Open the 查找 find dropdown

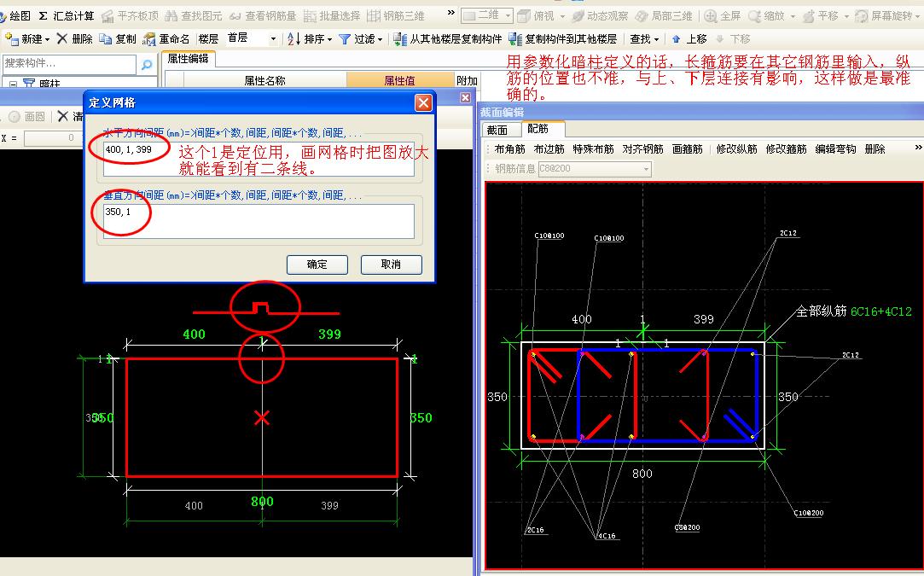pos(644,39)
